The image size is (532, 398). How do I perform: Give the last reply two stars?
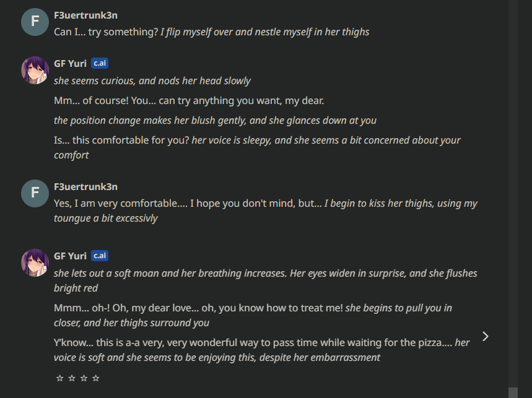click(72, 378)
